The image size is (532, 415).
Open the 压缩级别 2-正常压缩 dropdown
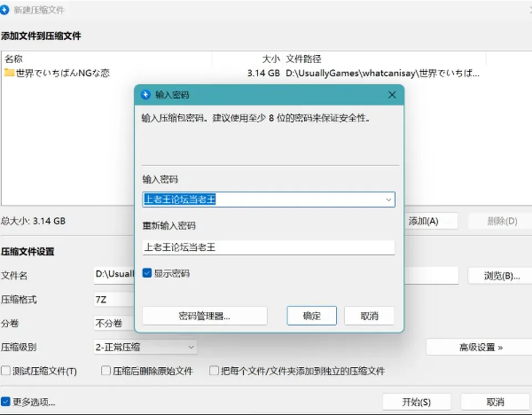click(145, 347)
